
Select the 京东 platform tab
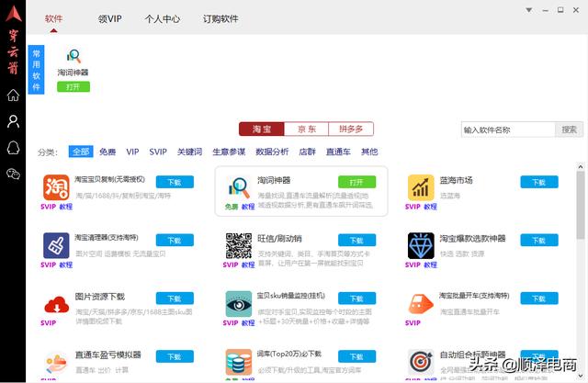(x=306, y=129)
